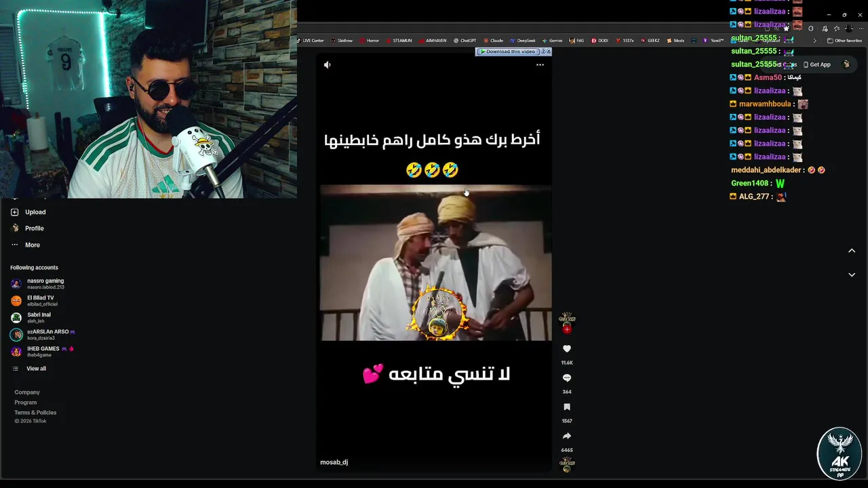Share the video using arrow icon
868x488 pixels.
pos(567,436)
